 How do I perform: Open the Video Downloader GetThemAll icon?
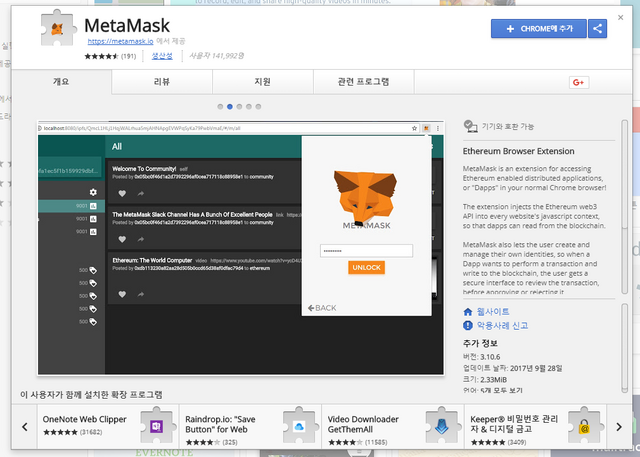[x=441, y=426]
